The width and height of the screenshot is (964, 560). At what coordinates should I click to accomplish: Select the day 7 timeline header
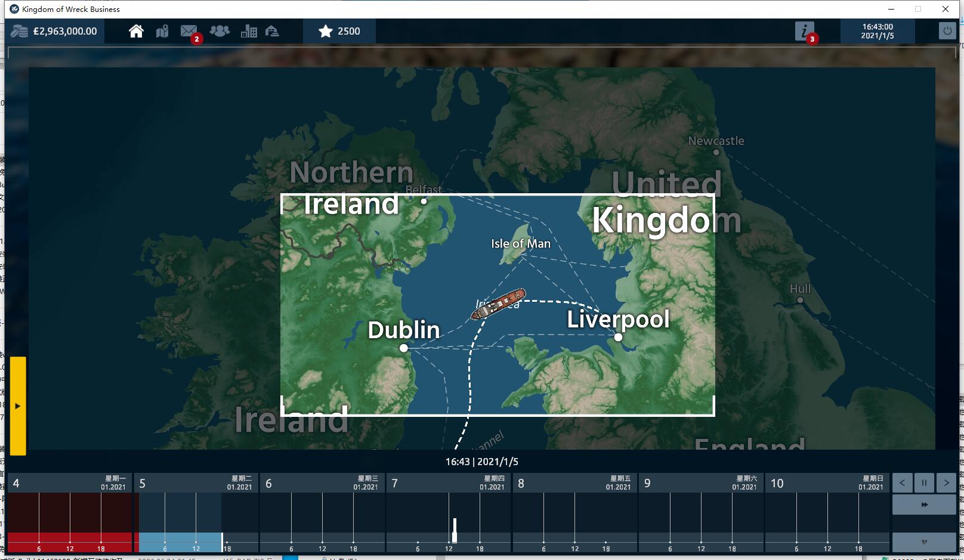click(x=448, y=483)
